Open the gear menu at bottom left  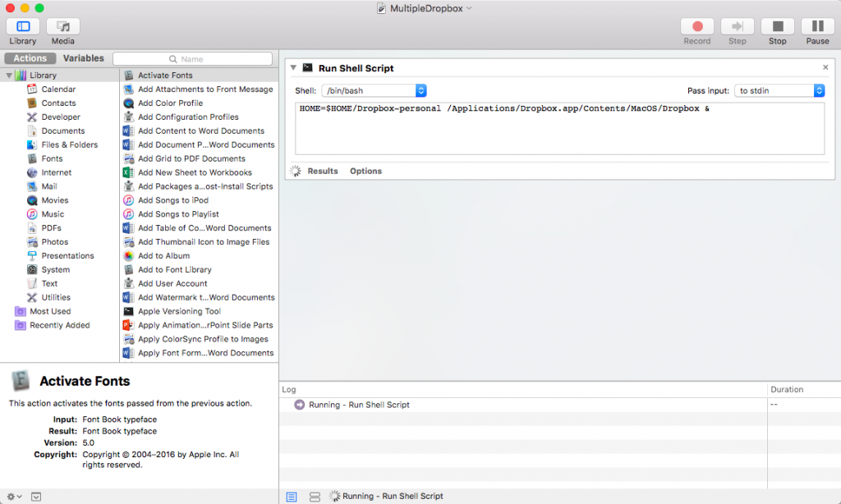pyautogui.click(x=14, y=497)
